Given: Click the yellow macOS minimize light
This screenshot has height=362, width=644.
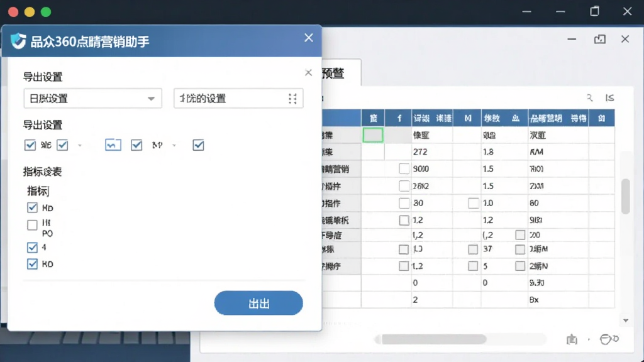Looking at the screenshot, I should [x=30, y=12].
